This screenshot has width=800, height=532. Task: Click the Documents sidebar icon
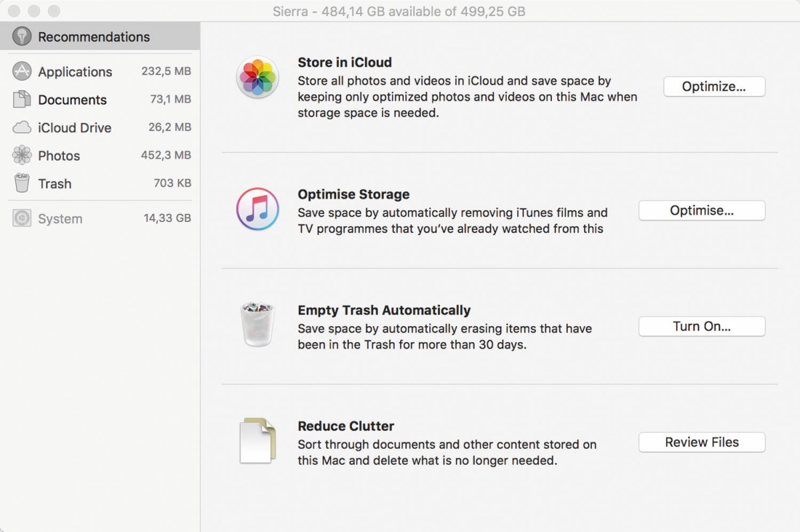(22, 99)
